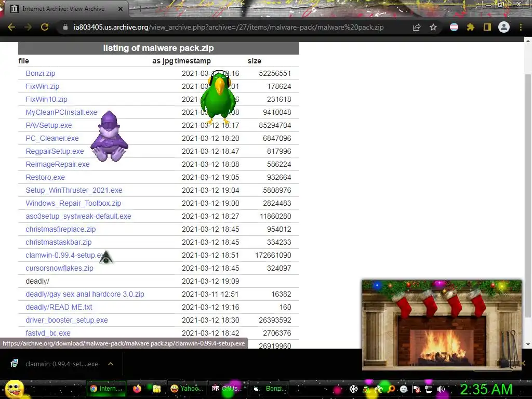This screenshot has height=399, width=532.
Task: Click the Christmas fireplace widget
Action: pos(442,324)
